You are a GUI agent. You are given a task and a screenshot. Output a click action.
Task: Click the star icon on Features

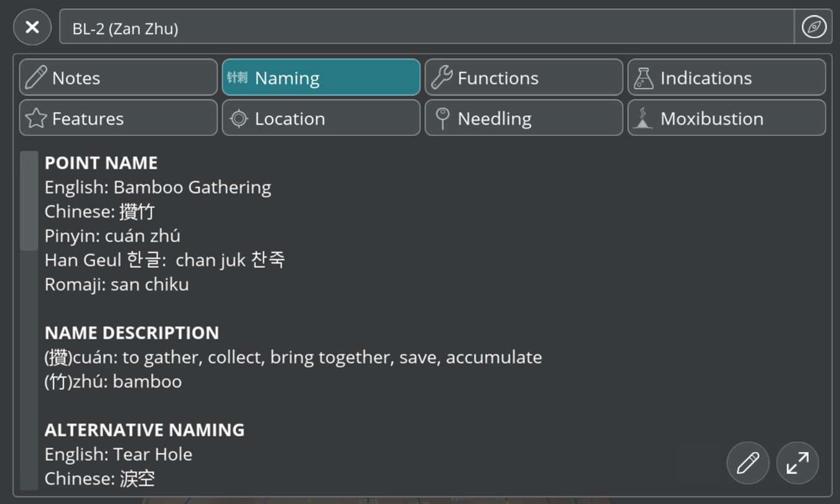click(36, 118)
